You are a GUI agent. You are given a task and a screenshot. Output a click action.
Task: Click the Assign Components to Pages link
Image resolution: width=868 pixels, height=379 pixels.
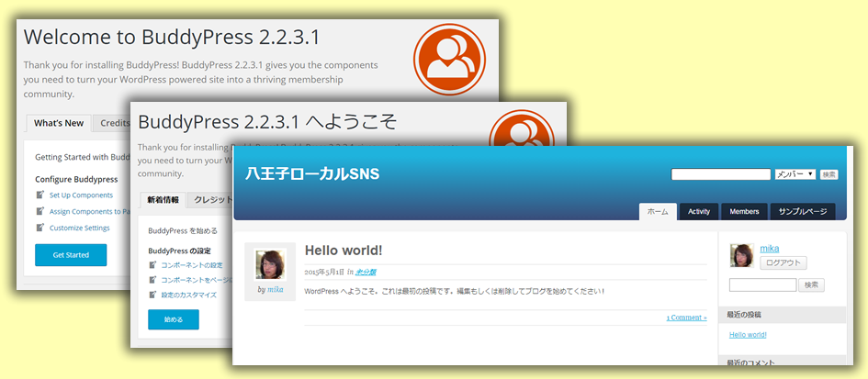pos(90,211)
